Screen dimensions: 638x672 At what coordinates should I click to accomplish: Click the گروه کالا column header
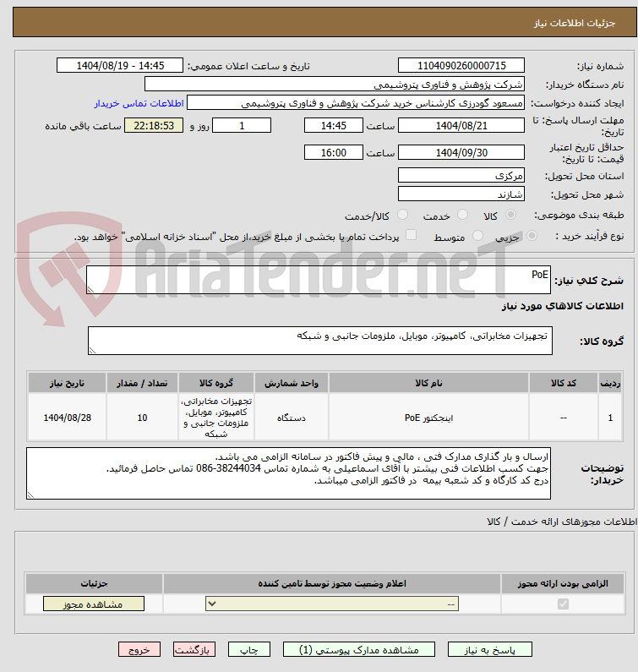(216, 383)
